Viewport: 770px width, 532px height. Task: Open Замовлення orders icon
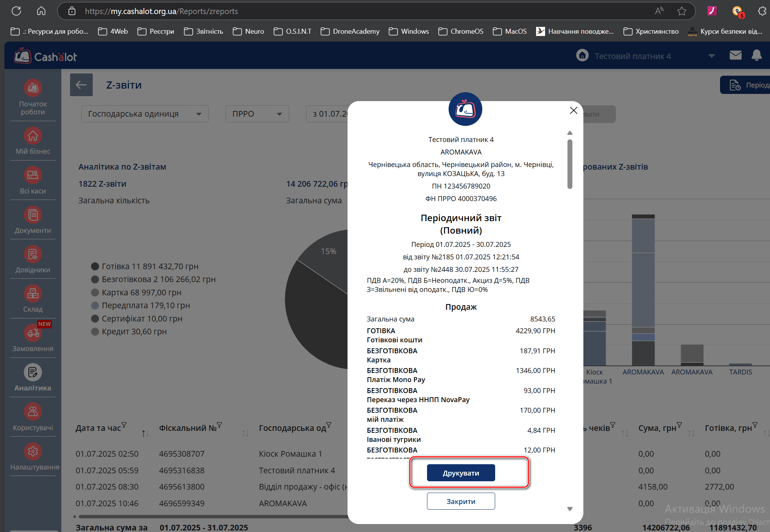pos(33,333)
